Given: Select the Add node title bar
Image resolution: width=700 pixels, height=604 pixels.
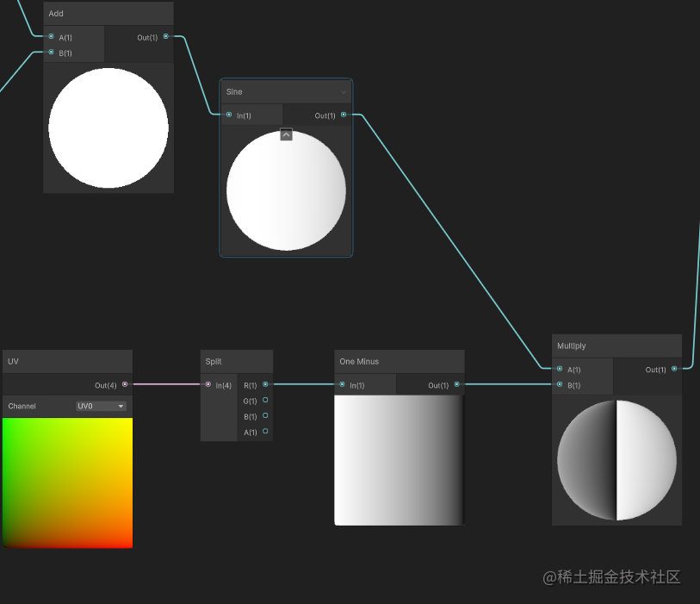Looking at the screenshot, I should tap(108, 14).
